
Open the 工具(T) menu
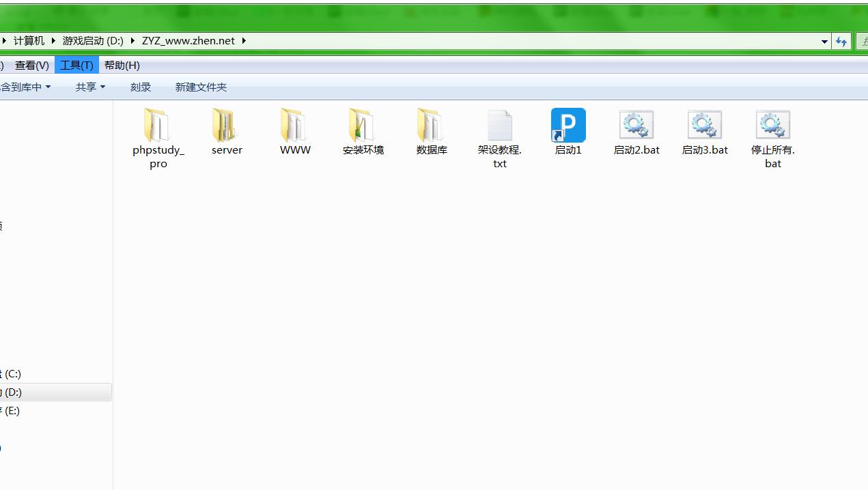76,66
